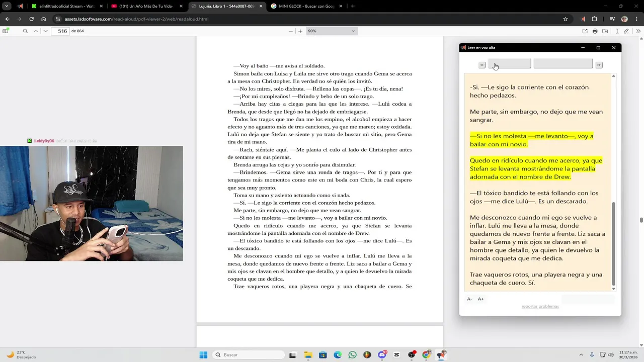Open file icon in PDF viewer toolbar
This screenshot has height=362, width=644.
[585, 31]
